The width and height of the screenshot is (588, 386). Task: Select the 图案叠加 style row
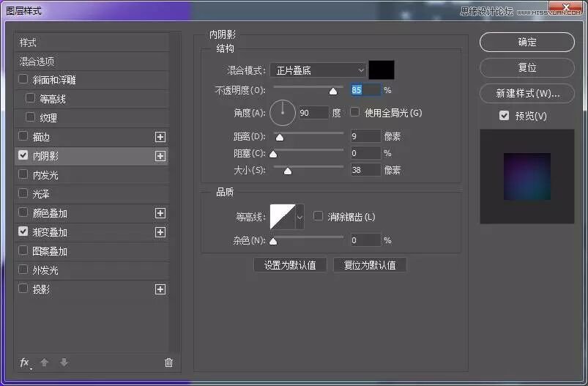click(92, 251)
